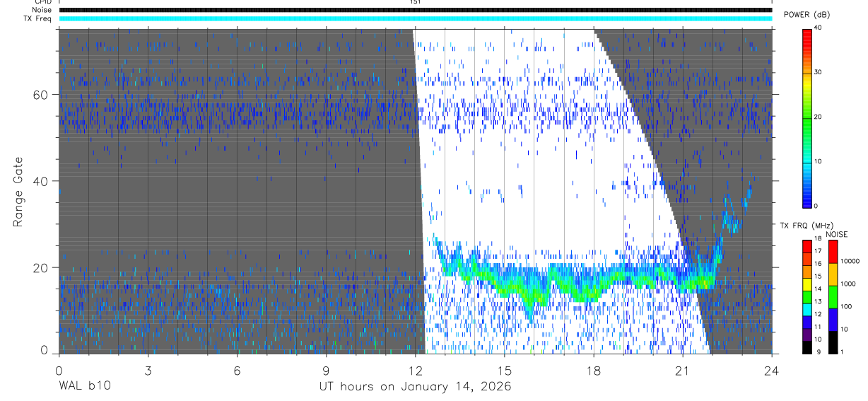Click the black Noise strip above the plot
Image resolution: width=868 pixels, height=401 pixels.
pyautogui.click(x=416, y=10)
